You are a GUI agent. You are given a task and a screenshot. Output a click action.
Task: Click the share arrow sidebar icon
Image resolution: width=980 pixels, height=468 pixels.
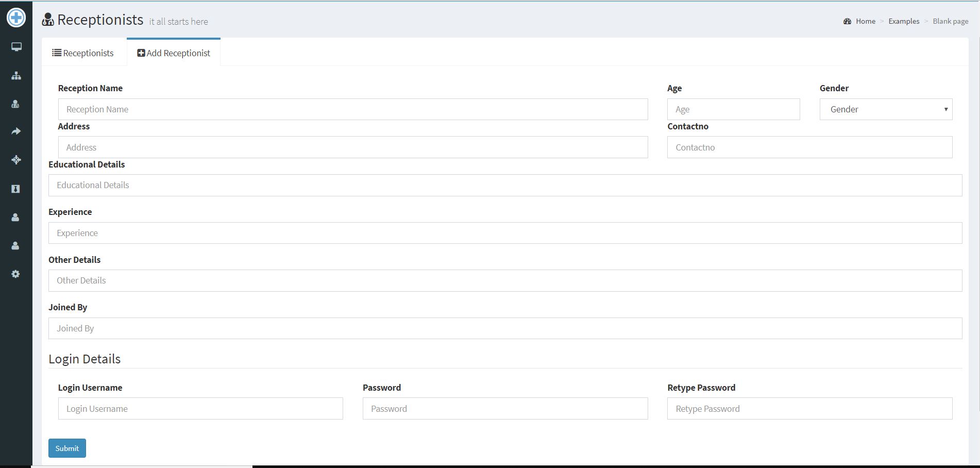coord(16,131)
